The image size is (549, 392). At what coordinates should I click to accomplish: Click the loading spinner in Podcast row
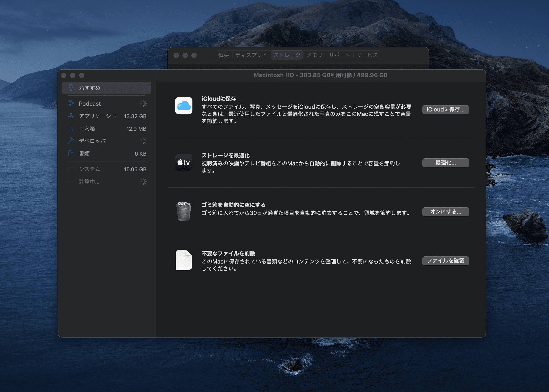pos(143,103)
